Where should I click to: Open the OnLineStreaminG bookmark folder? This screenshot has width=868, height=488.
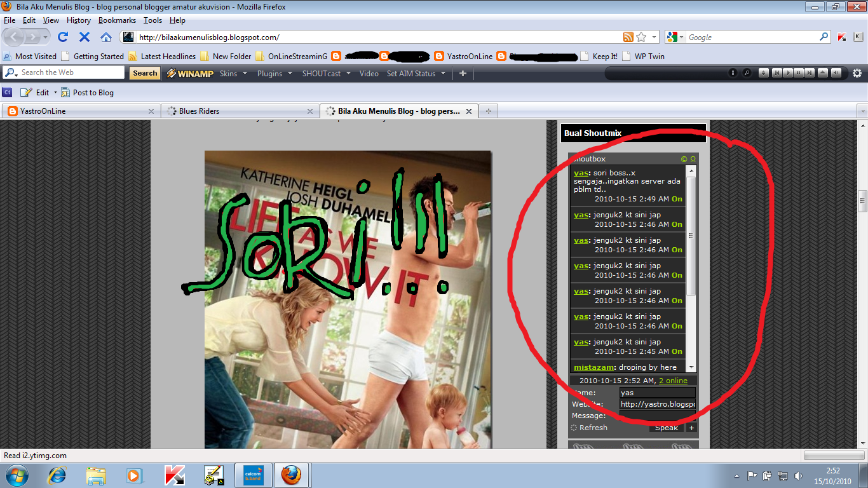[291, 56]
